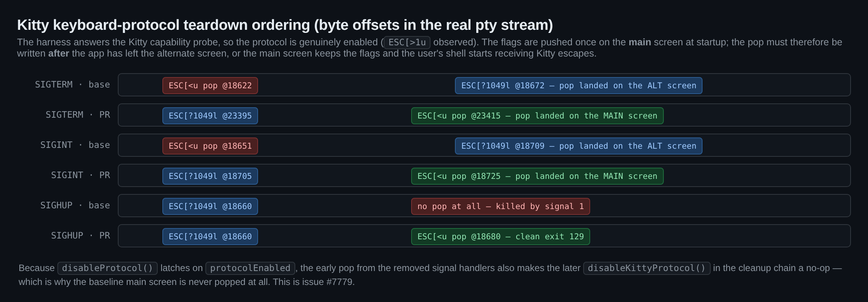868x302 pixels.
Task: Click the red 'ESC[<u pop @18622' chip
Action: pos(210,86)
